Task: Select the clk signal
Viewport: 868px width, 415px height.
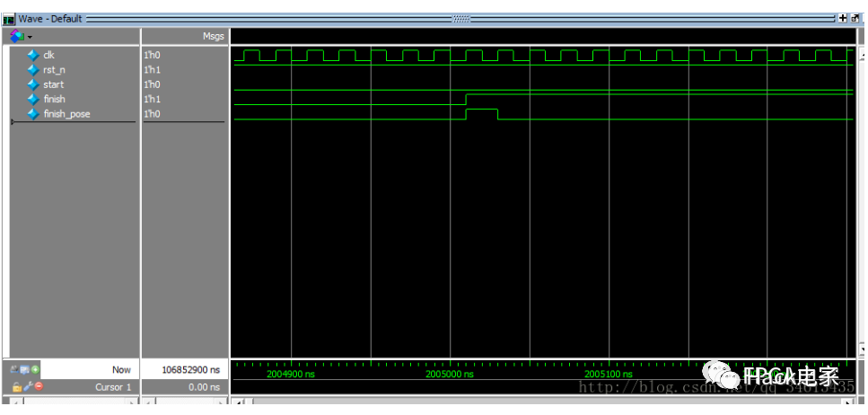Action: 48,55
